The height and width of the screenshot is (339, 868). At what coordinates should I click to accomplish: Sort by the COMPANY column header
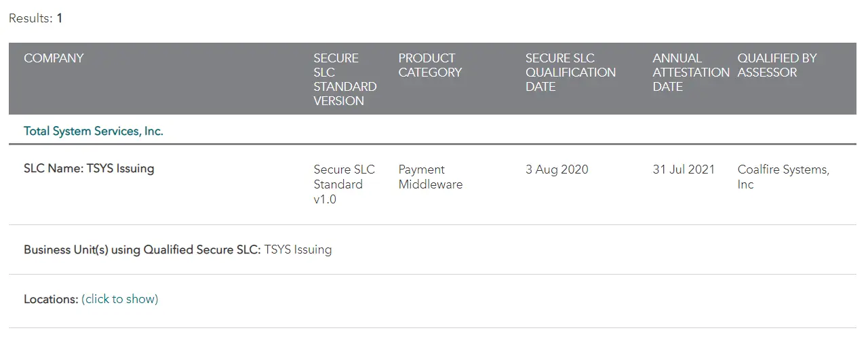(54, 58)
